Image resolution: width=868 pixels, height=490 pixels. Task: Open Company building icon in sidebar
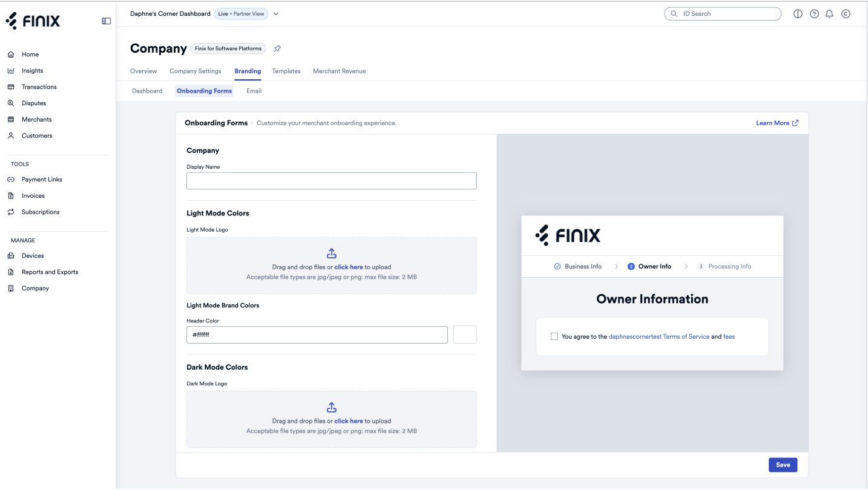coord(11,289)
